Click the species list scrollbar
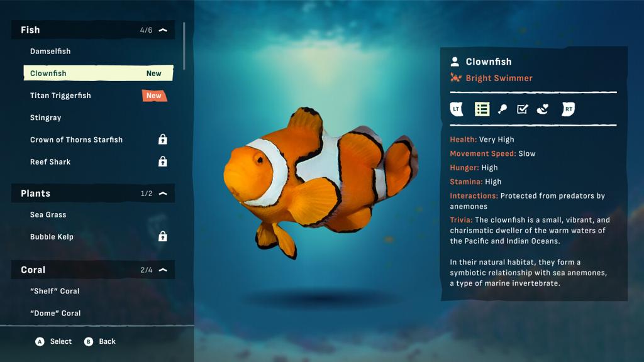The image size is (644, 362). pyautogui.click(x=184, y=46)
